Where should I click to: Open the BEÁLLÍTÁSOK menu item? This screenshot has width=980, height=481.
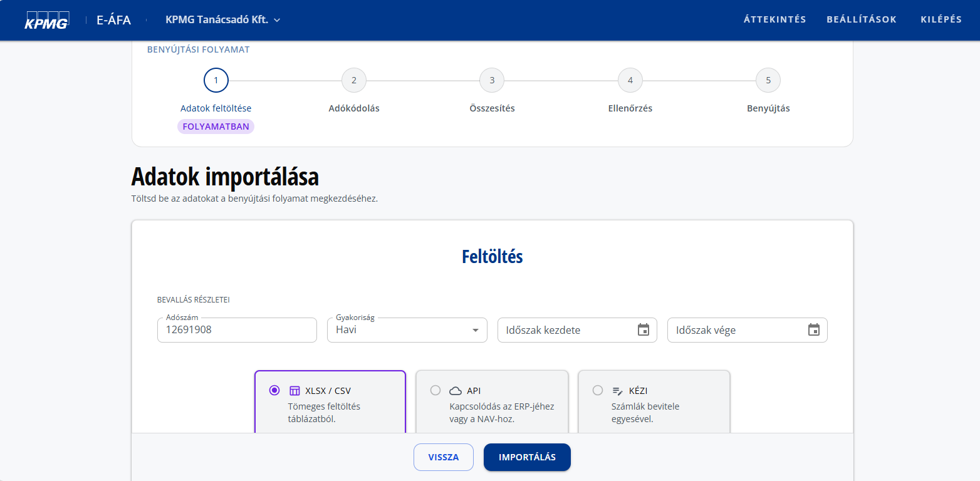coord(862,19)
